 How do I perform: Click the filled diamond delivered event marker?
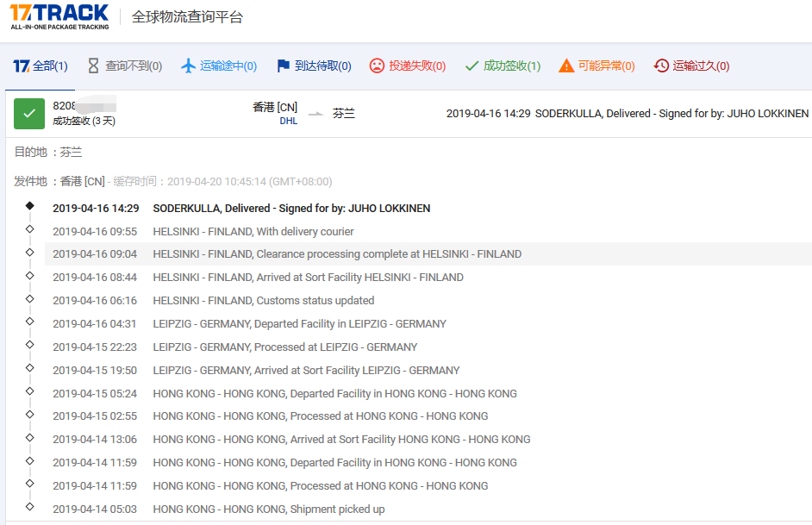point(30,206)
